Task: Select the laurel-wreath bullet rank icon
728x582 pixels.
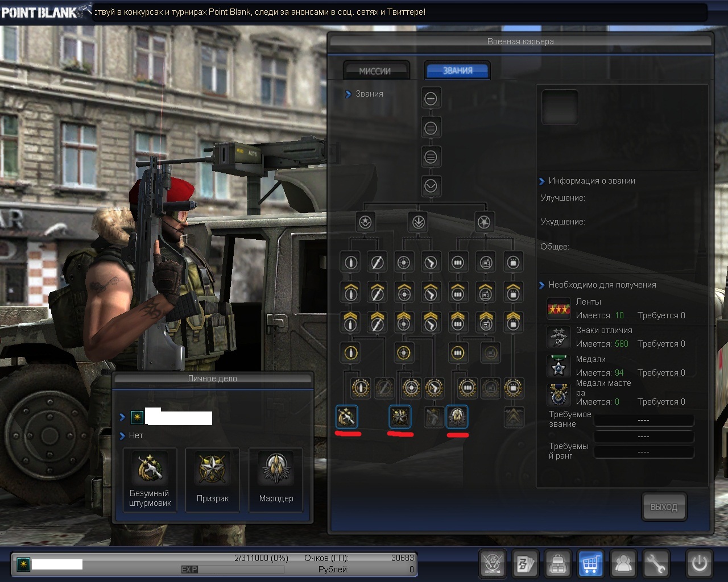Action: pyautogui.click(x=361, y=388)
